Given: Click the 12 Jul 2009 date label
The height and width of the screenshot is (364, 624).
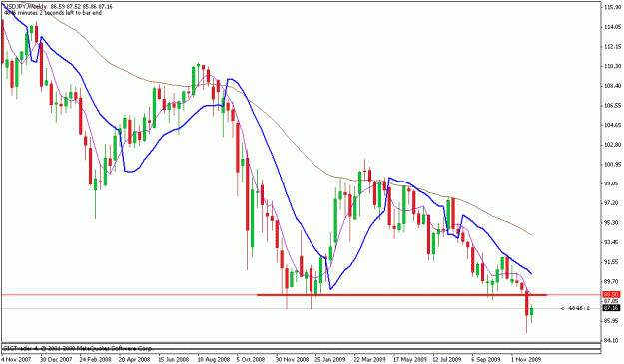Looking at the screenshot, I should pos(447,359).
